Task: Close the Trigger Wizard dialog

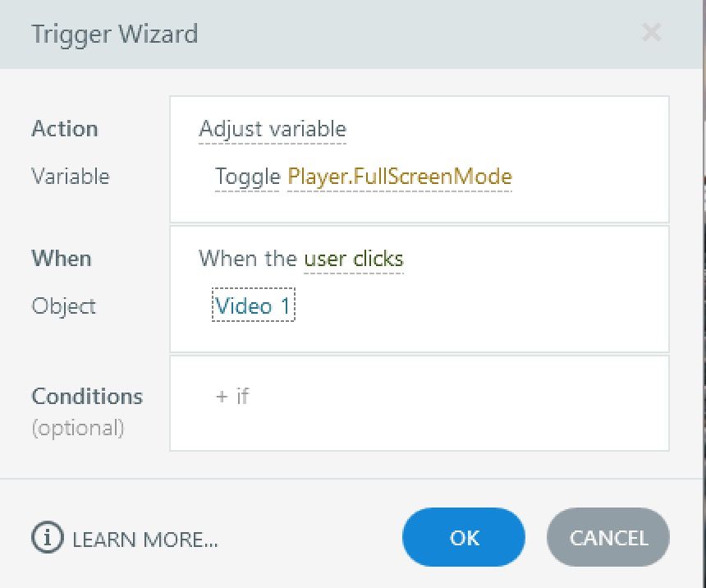Action: 651,33
